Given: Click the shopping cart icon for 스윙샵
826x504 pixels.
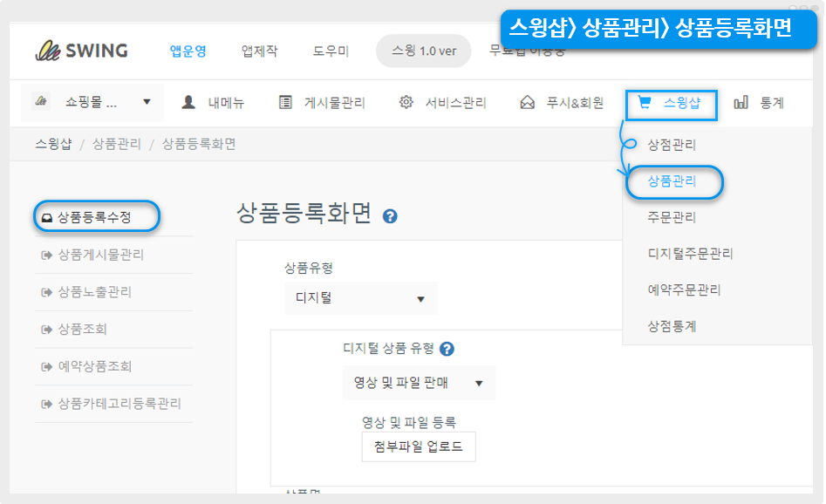Looking at the screenshot, I should (x=645, y=103).
